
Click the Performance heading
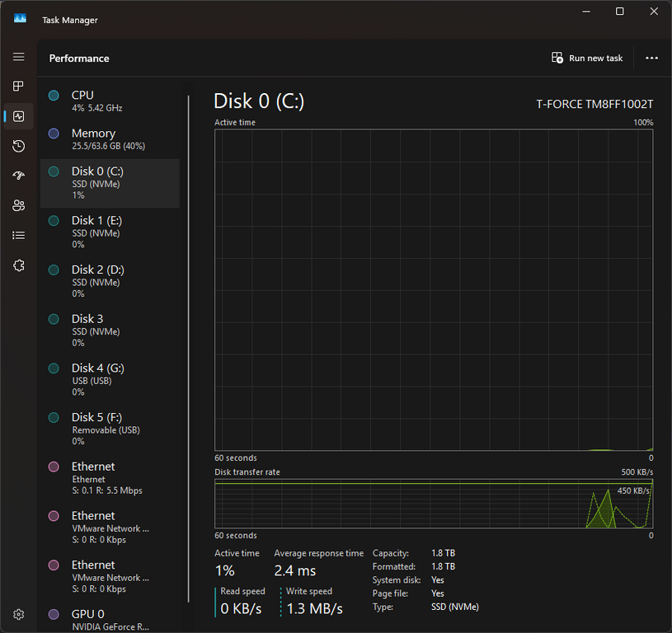pyautogui.click(x=79, y=59)
